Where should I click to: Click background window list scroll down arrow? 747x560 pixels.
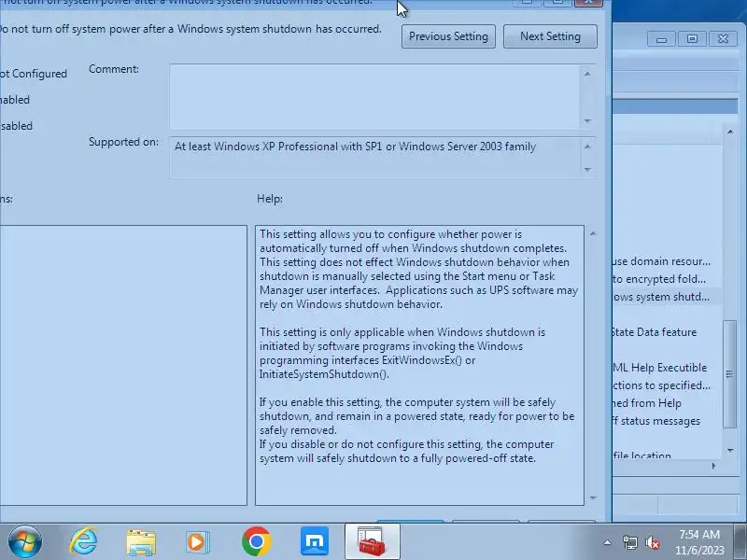730,451
